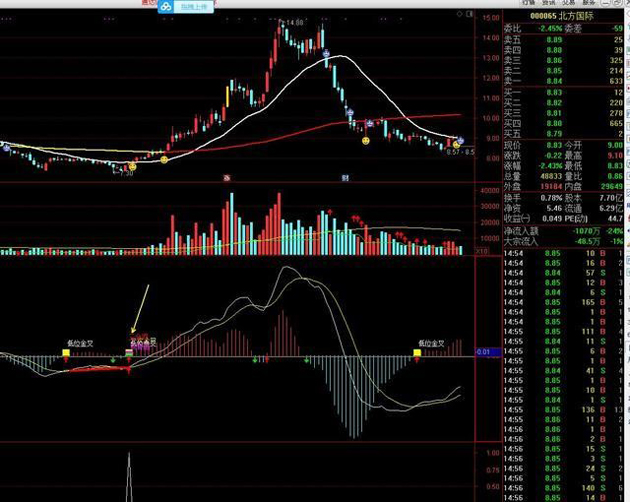
Task: Select the 卖一 8.84 ask row
Action: pos(563,81)
